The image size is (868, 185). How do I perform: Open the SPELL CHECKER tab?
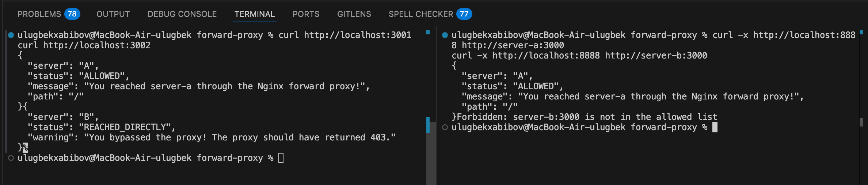421,14
